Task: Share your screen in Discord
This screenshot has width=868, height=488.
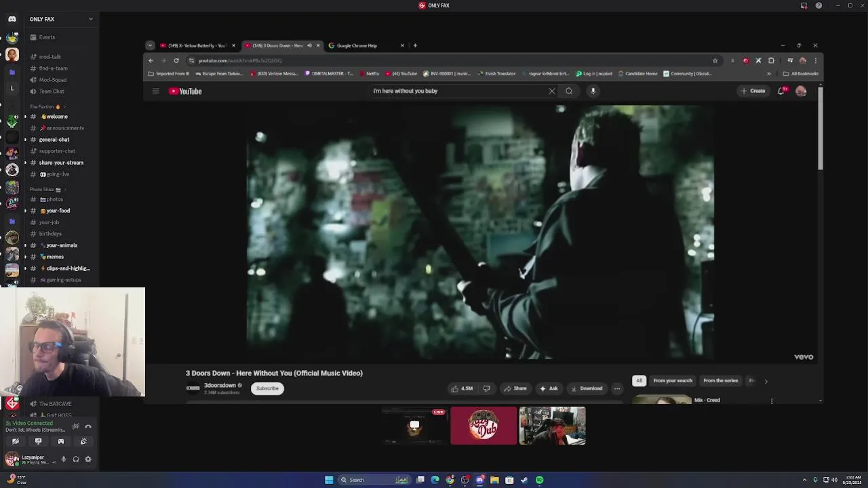Action: 38,441
